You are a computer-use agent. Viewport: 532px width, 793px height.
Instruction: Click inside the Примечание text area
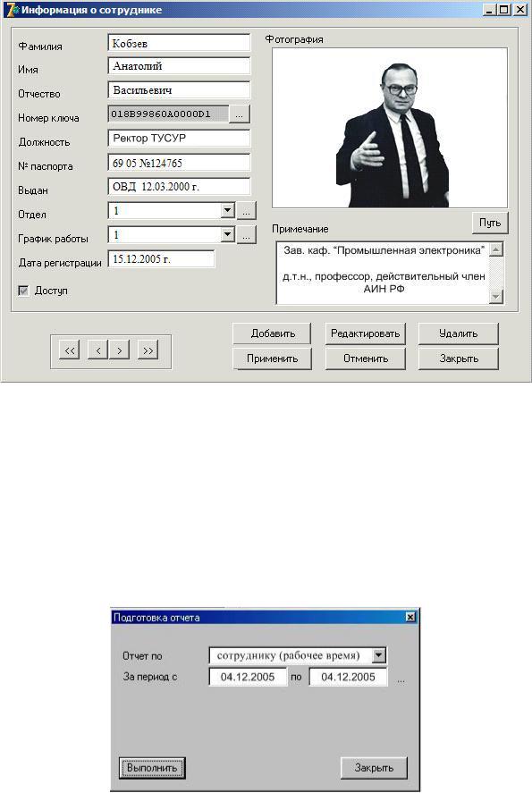tap(383, 273)
